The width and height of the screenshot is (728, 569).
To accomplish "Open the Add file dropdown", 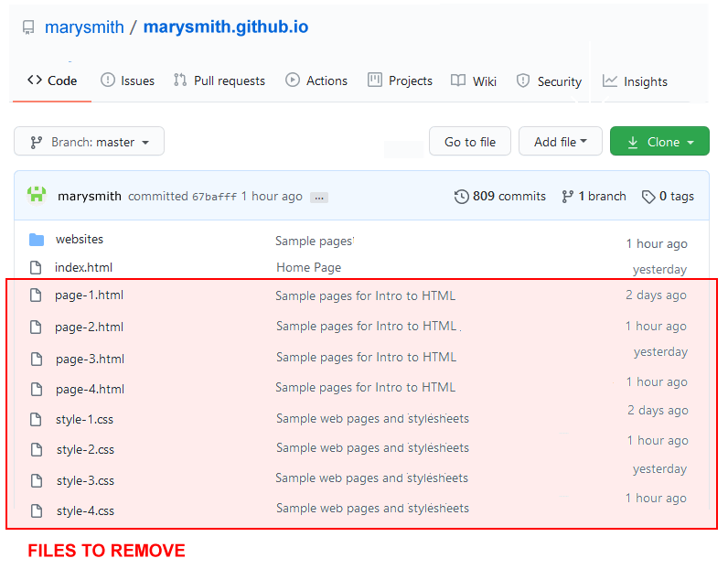I will (560, 142).
